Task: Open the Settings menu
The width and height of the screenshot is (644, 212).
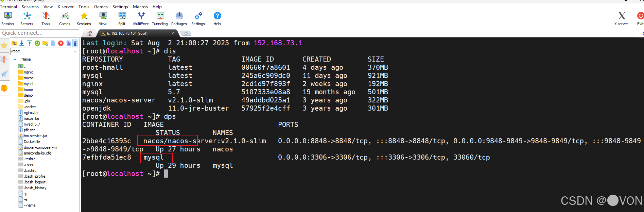Action: 120,6
